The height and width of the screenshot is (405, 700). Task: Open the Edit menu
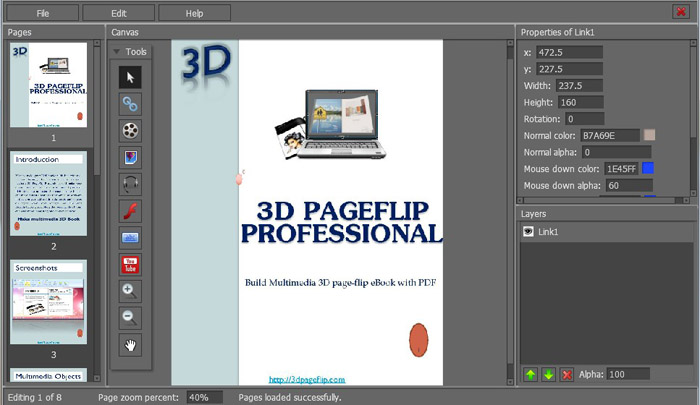click(119, 13)
